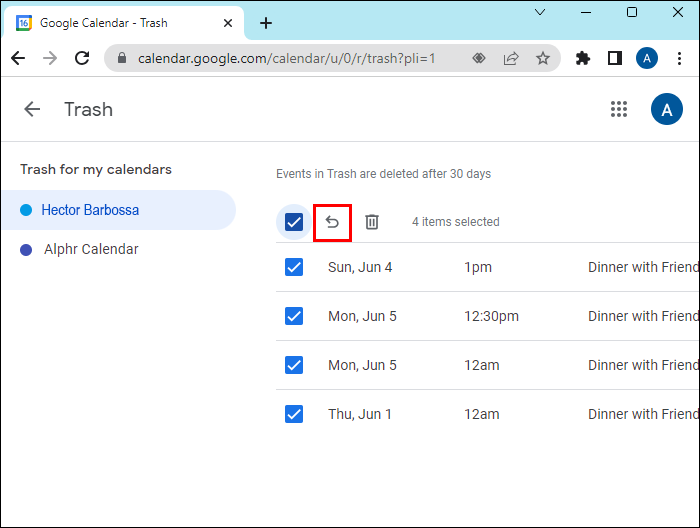Click the restore selected events icon
Image resolution: width=700 pixels, height=528 pixels.
[332, 222]
